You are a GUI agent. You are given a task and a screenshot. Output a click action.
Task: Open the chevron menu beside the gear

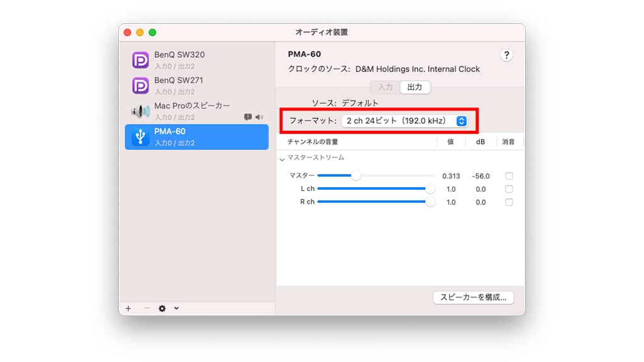[176, 308]
